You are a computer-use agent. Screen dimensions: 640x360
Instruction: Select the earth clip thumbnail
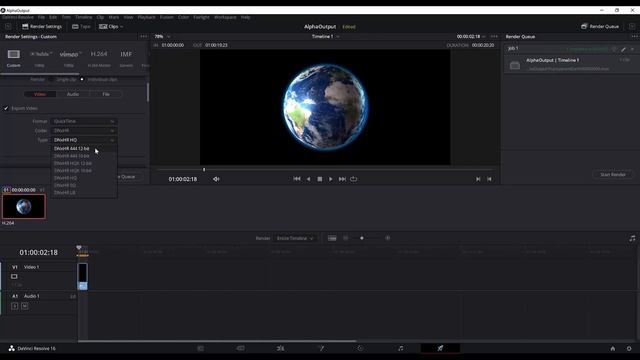24,207
